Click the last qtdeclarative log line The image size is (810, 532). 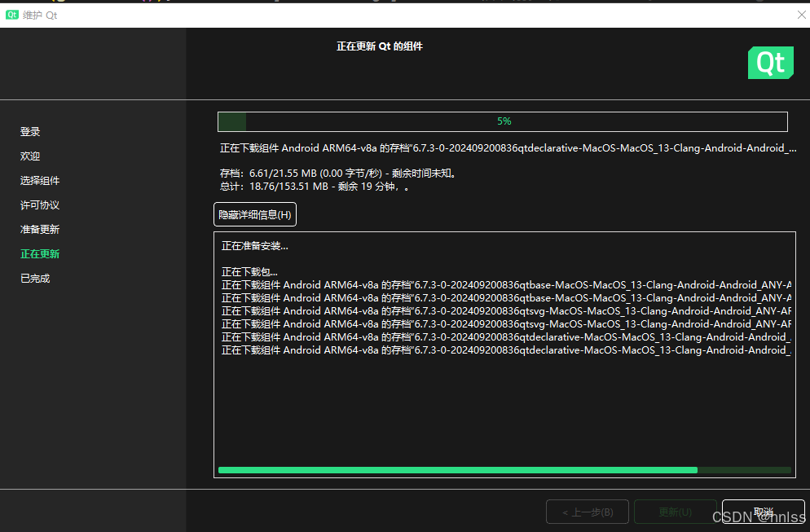pos(506,350)
